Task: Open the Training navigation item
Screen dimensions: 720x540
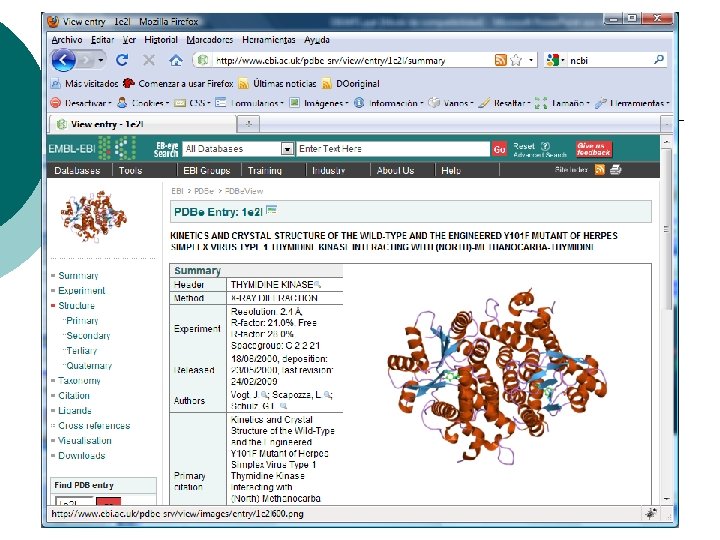Action: [264, 170]
